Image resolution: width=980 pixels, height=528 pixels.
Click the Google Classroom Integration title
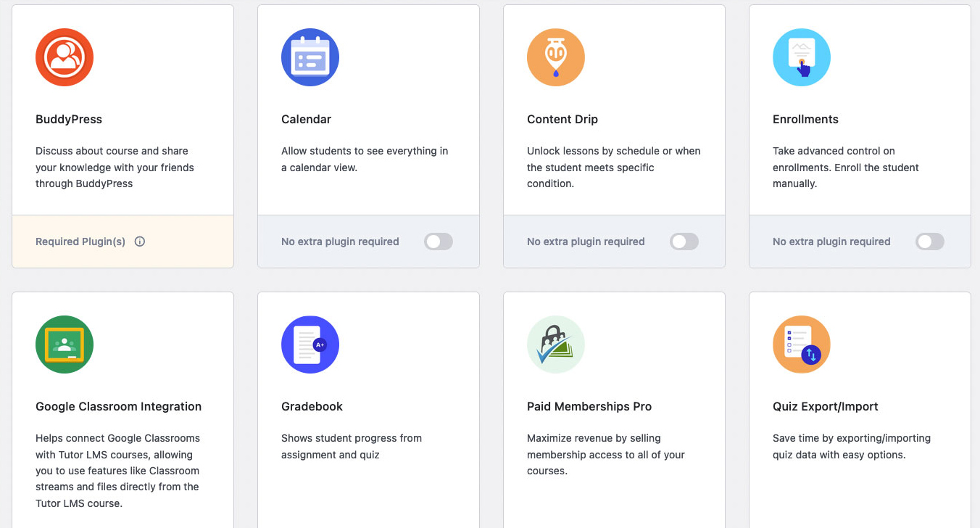(x=119, y=407)
